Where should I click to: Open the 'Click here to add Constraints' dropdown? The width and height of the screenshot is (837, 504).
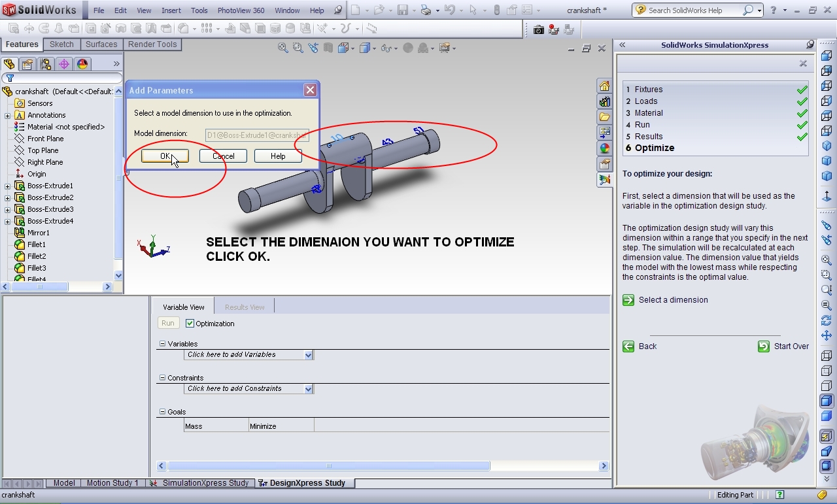pyautogui.click(x=308, y=389)
